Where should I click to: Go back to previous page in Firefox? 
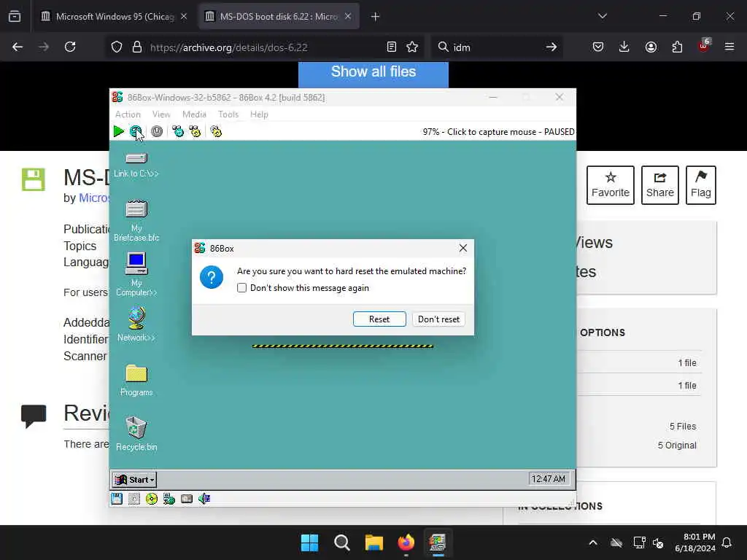[18, 47]
